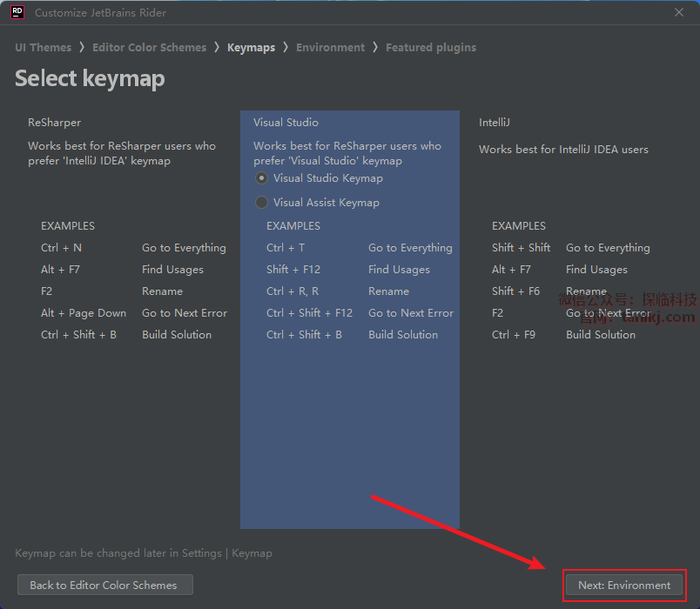Open the Editor Color Schemes breadcrumb
Image resolution: width=700 pixels, height=609 pixels.
coord(149,47)
